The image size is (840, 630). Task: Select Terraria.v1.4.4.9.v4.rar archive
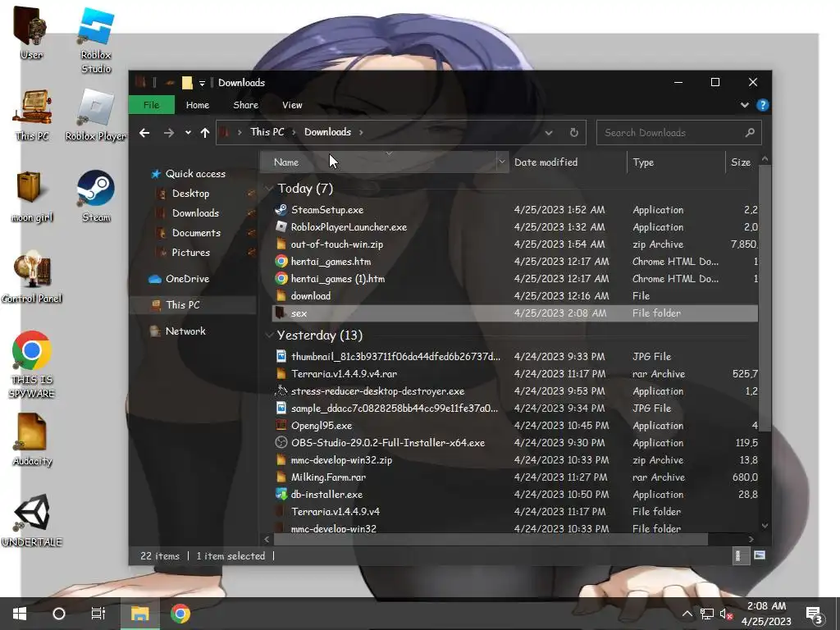[344, 374]
